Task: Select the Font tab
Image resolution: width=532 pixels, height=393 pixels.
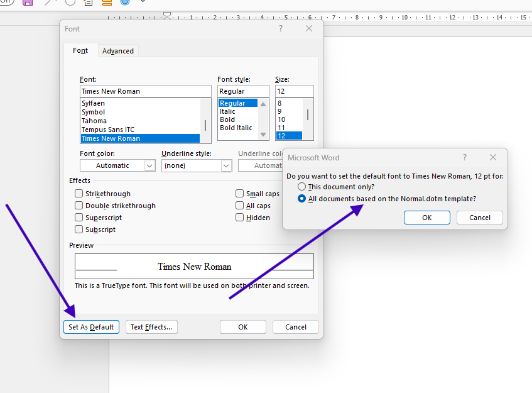Action: (80, 50)
